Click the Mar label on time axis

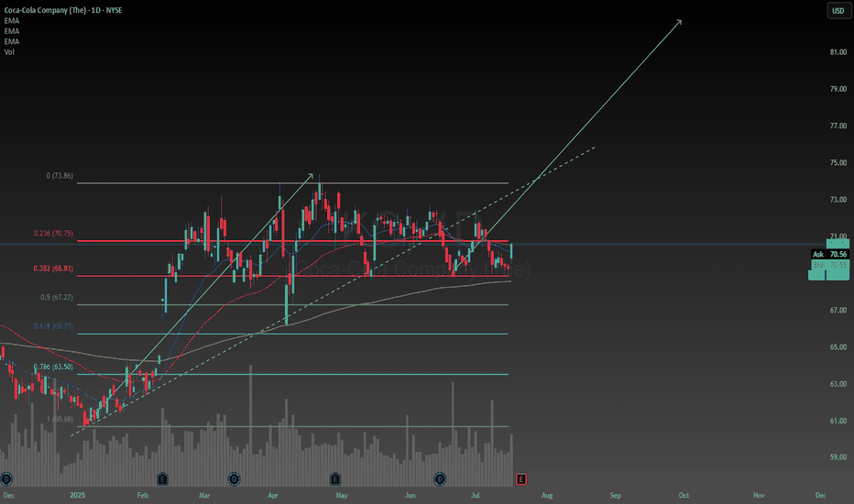[x=204, y=495]
